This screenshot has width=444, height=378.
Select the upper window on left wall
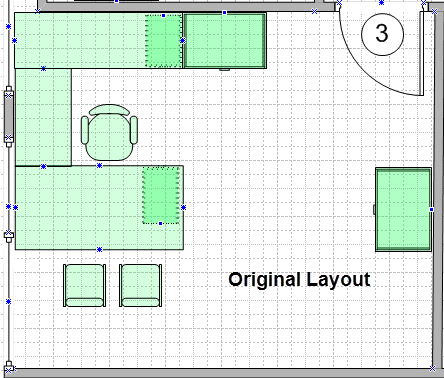9,116
